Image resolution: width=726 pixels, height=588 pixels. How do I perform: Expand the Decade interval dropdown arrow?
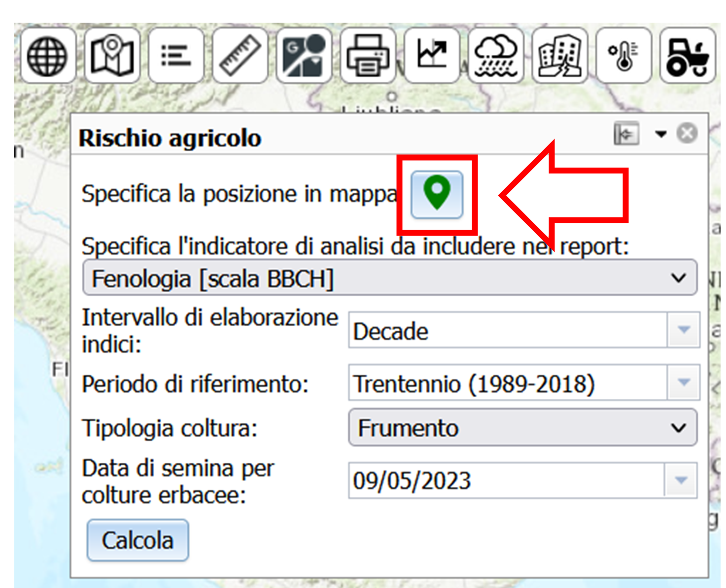[x=684, y=330]
